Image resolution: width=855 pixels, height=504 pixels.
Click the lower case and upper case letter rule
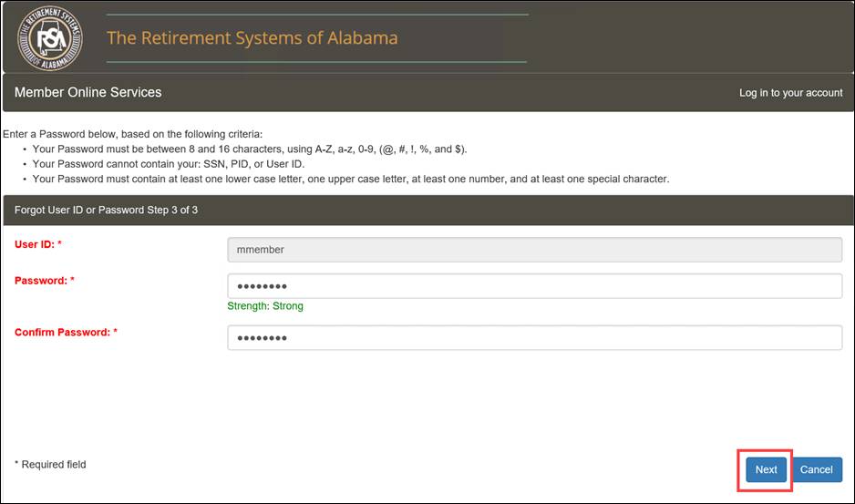pyautogui.click(x=351, y=179)
